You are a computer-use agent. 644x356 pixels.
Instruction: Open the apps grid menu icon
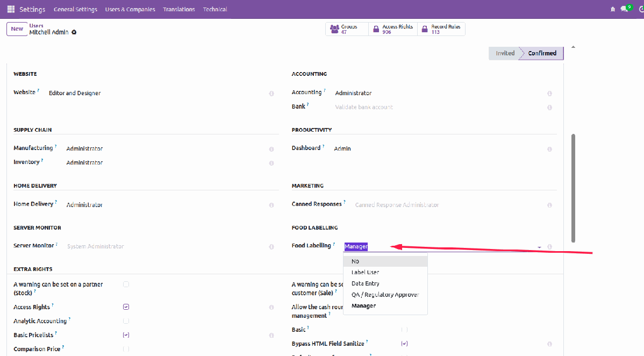(11, 9)
